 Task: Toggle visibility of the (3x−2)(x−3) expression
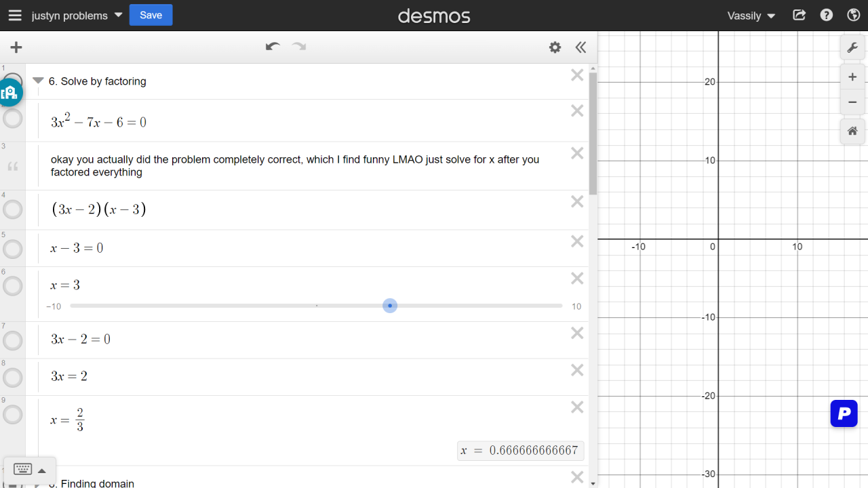click(13, 210)
